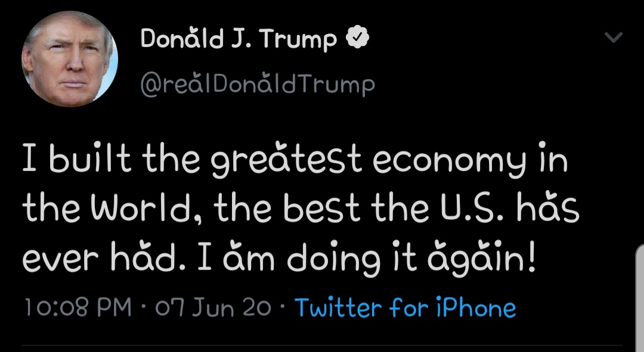Click the @realDonaldTrump handle
The image size is (644, 352).
click(x=258, y=84)
